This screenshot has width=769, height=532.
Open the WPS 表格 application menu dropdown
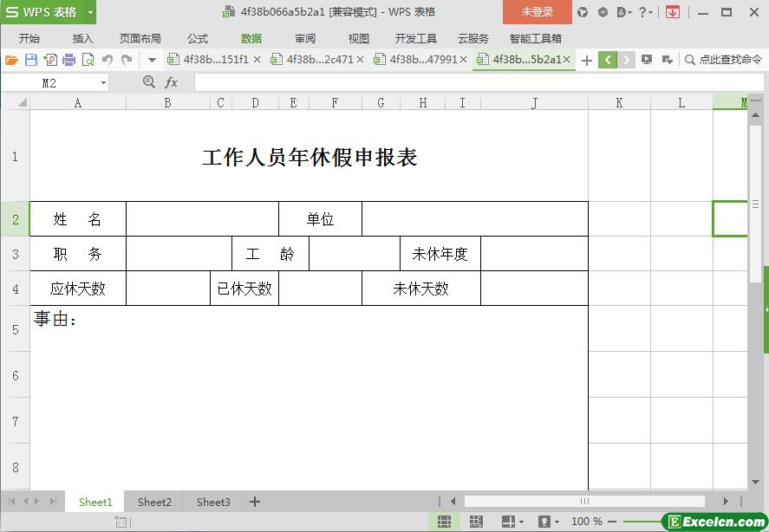(90, 12)
